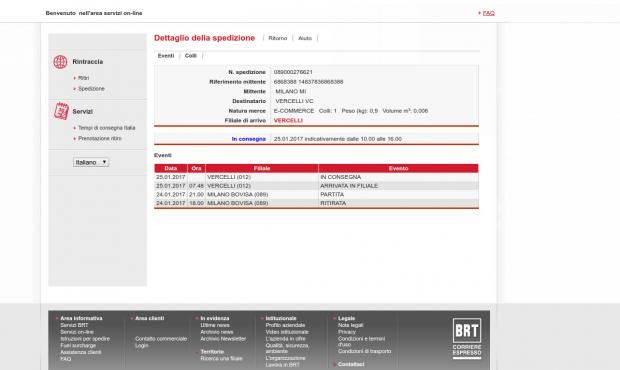620x370 pixels.
Task: Open Condizioni di trasporto footer link
Action: coord(365,351)
